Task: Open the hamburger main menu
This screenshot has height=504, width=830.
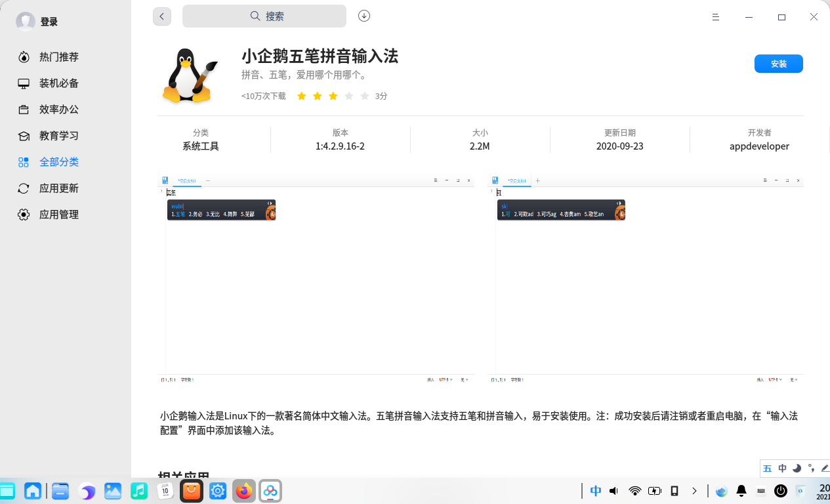Action: (x=716, y=17)
